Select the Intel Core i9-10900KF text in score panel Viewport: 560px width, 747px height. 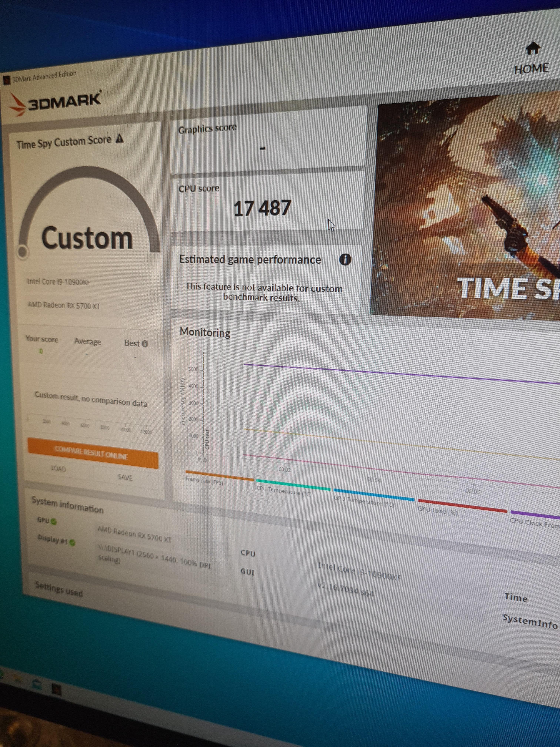point(58,282)
